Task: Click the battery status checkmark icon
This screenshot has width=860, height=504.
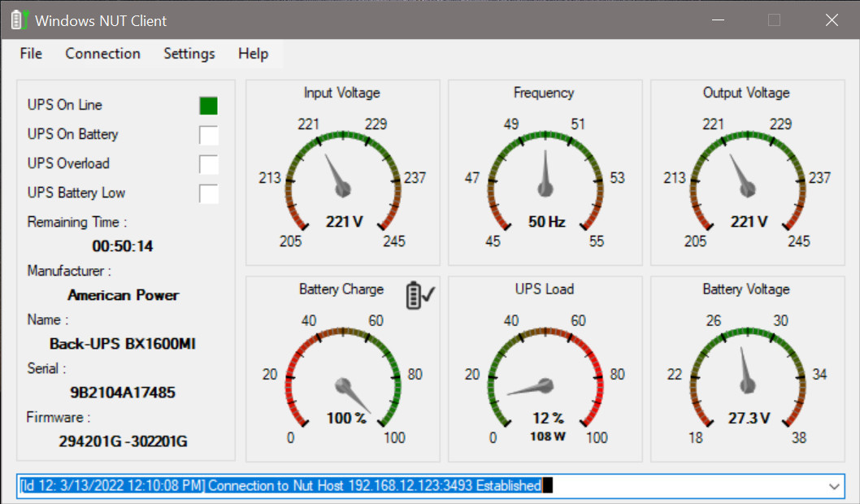Action: coord(419,296)
